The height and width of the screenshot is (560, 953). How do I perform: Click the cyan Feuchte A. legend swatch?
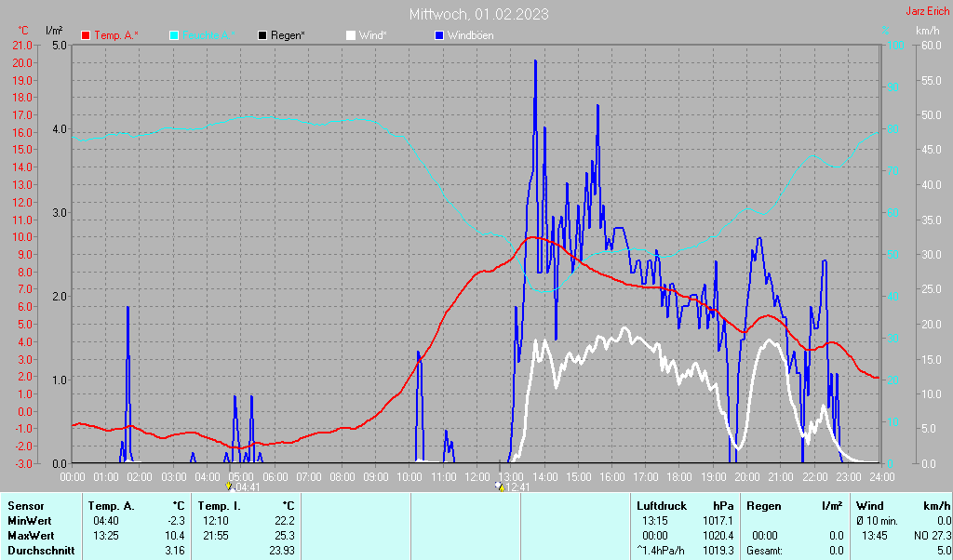pyautogui.click(x=174, y=36)
